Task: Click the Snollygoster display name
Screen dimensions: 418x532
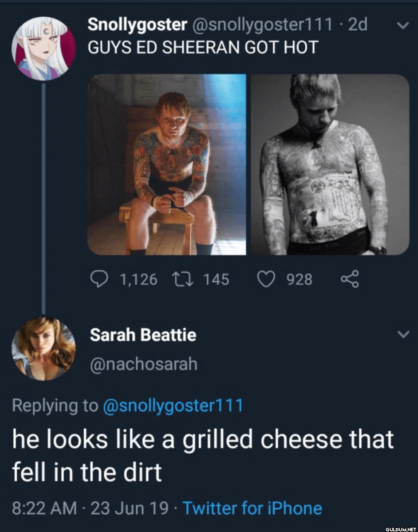Action: click(137, 25)
